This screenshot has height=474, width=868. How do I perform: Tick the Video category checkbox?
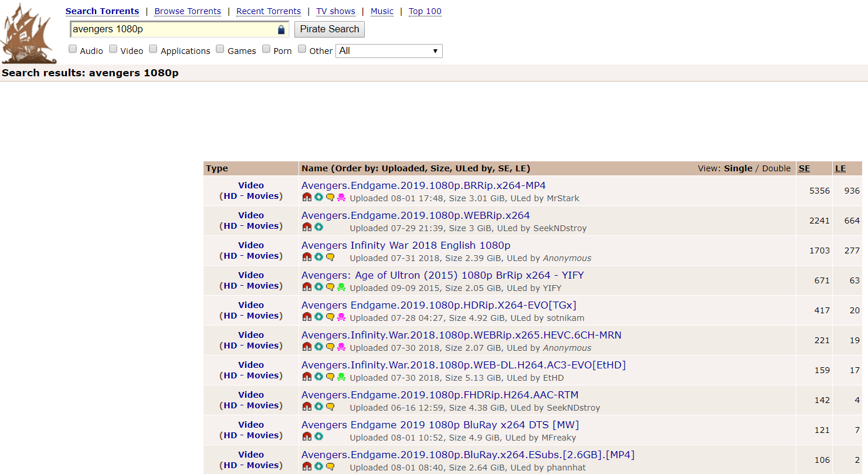click(113, 49)
